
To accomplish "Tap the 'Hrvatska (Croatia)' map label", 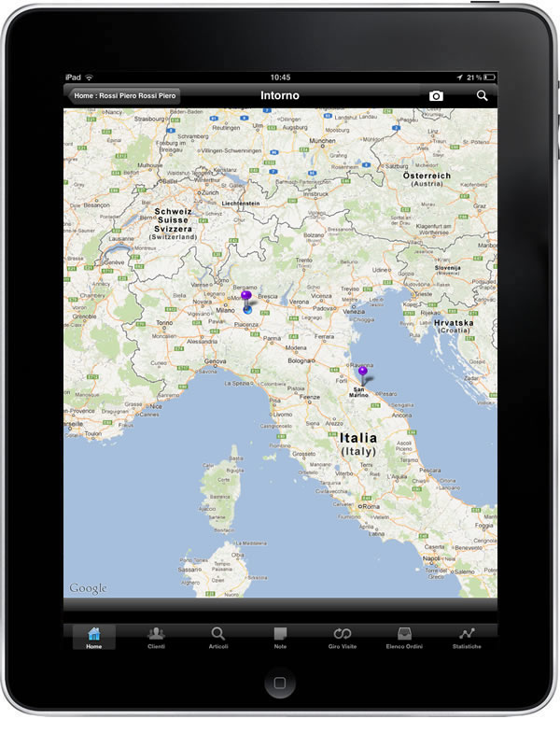I will pyautogui.click(x=454, y=326).
